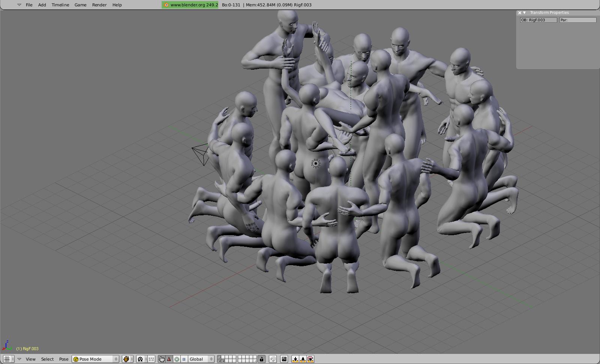Screen dimensions: 600x364
Task: Close the Transform Properties panel
Action: point(520,13)
